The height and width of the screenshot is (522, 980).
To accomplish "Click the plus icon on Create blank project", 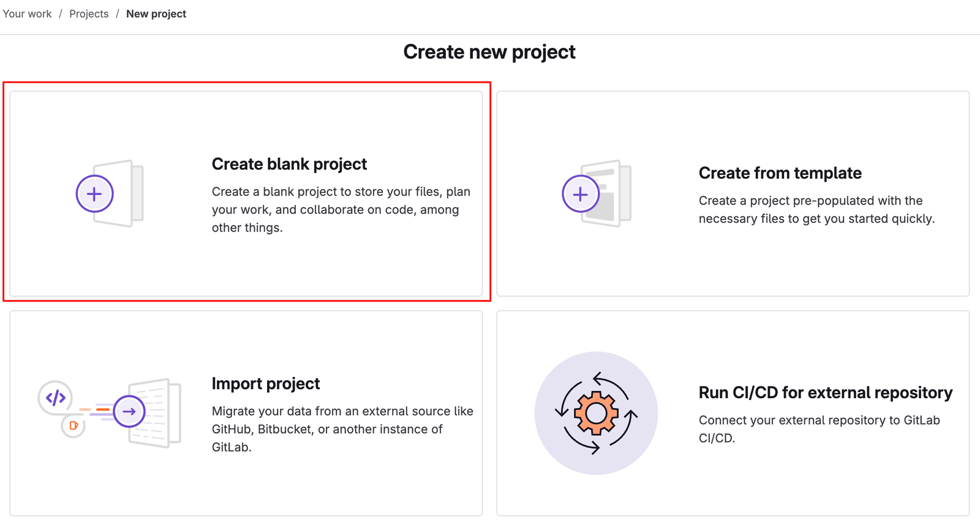I will (x=94, y=194).
